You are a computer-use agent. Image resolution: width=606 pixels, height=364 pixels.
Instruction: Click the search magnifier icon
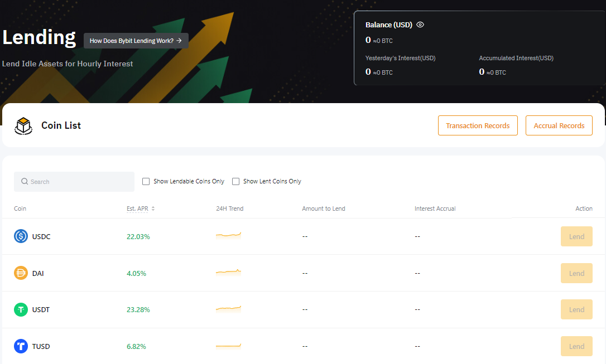[25, 182]
